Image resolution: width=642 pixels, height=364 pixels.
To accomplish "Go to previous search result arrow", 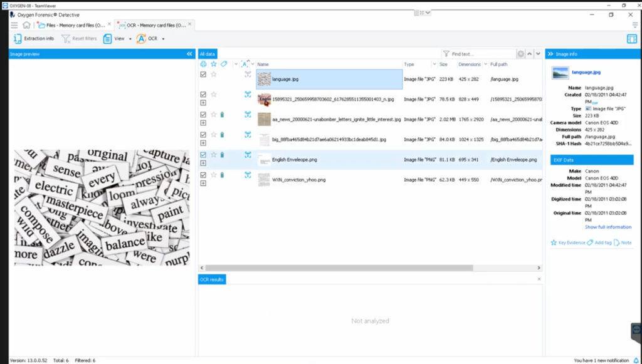I will (x=529, y=54).
